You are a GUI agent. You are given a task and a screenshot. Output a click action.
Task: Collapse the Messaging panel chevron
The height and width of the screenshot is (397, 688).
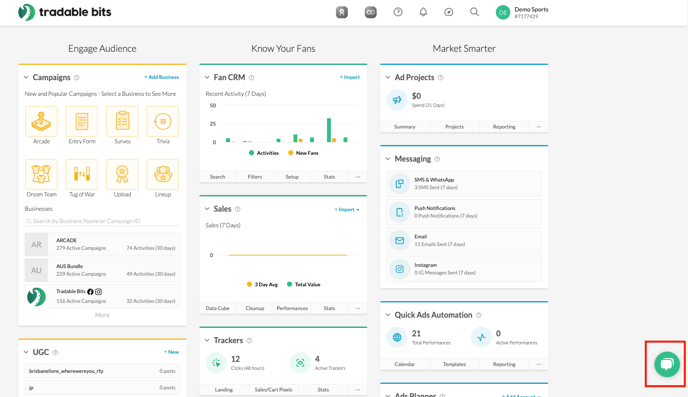pos(388,159)
